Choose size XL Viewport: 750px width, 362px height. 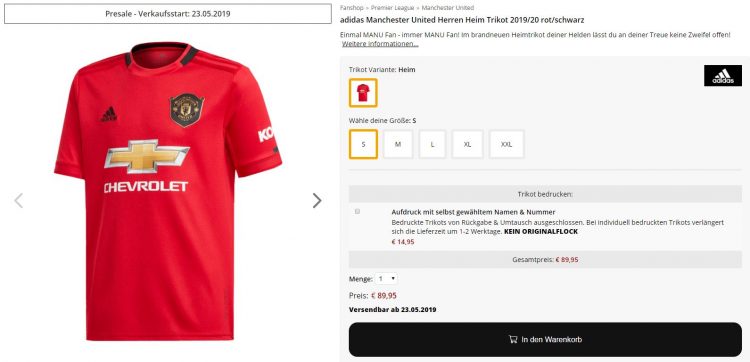(x=467, y=144)
